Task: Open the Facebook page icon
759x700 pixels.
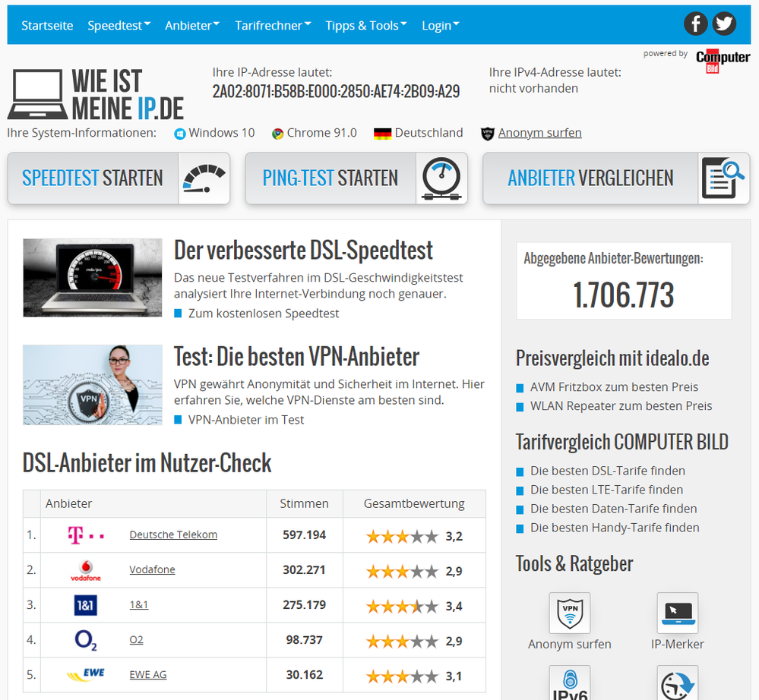Action: click(695, 24)
